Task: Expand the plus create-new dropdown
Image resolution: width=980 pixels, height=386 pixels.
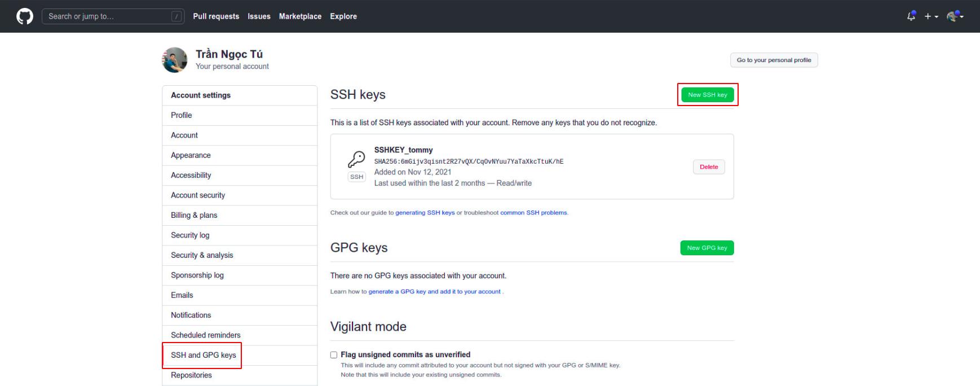Action: (x=932, y=16)
